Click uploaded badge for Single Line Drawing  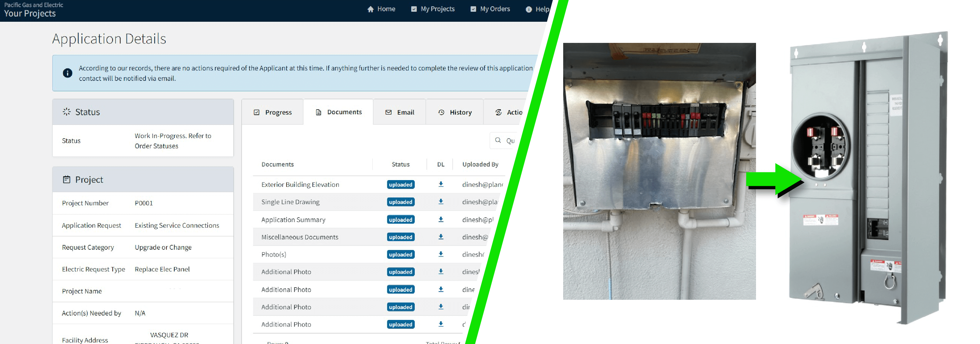click(x=401, y=202)
